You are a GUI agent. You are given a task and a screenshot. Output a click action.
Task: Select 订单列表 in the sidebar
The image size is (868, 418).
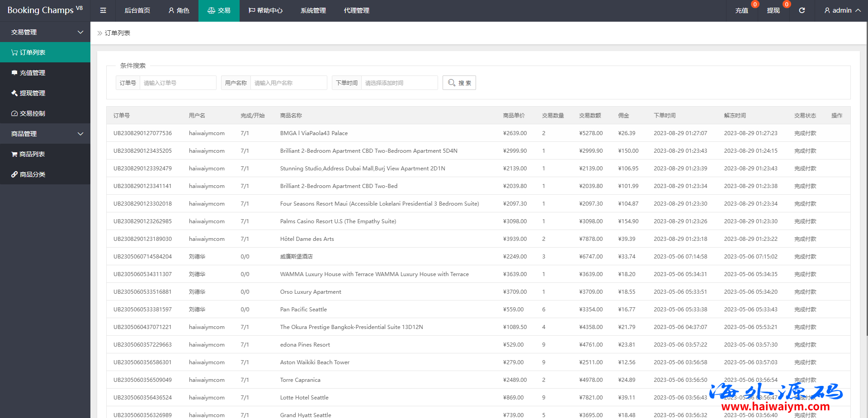pyautogui.click(x=32, y=52)
